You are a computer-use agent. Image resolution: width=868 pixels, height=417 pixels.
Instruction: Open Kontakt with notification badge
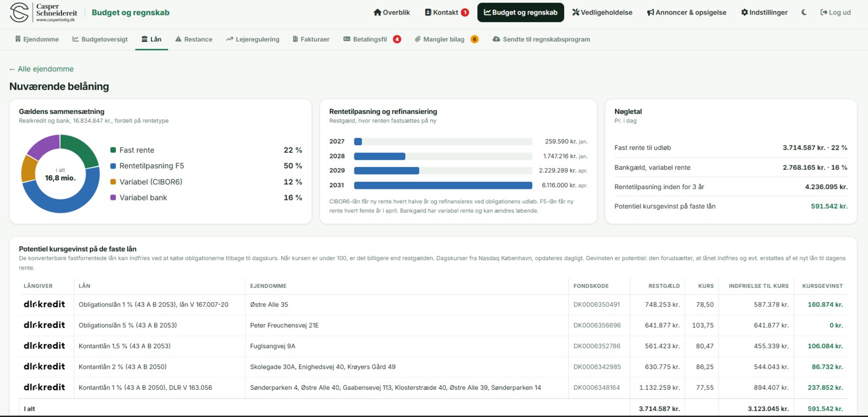click(x=446, y=12)
